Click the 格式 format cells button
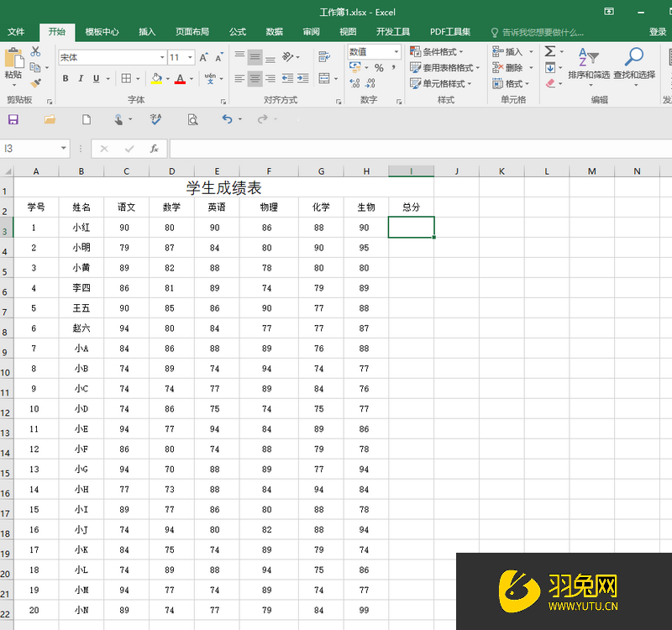The width and height of the screenshot is (672, 630). coord(511,83)
